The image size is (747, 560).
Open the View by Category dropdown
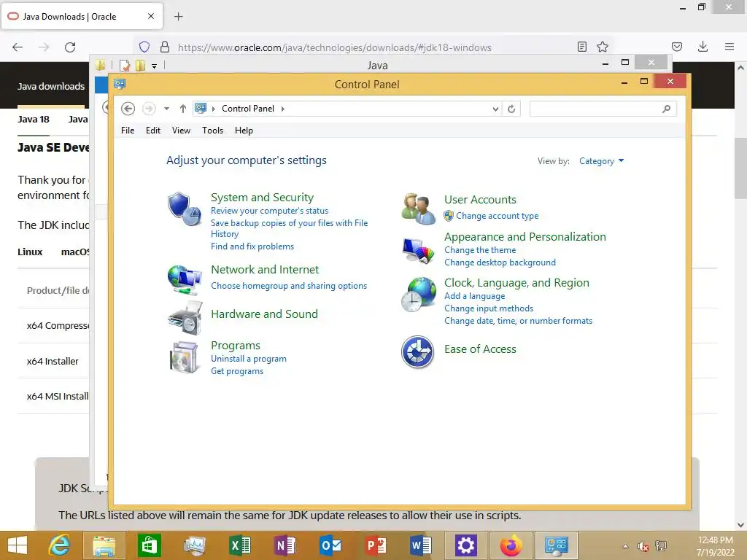point(601,161)
